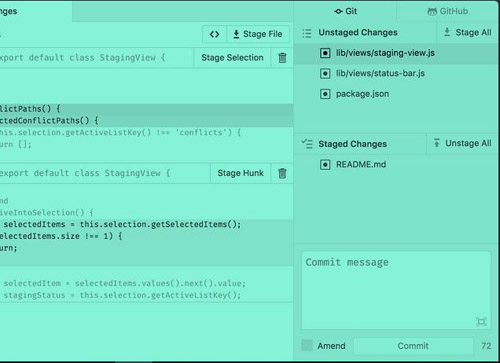The image size is (500, 363).
Task: Click the modified icon beside package.json
Action: point(325,94)
